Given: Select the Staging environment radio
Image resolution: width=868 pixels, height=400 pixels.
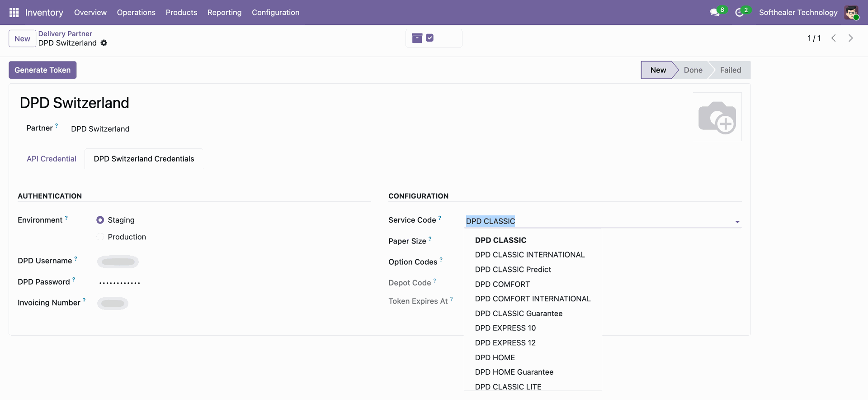Looking at the screenshot, I should (x=100, y=220).
